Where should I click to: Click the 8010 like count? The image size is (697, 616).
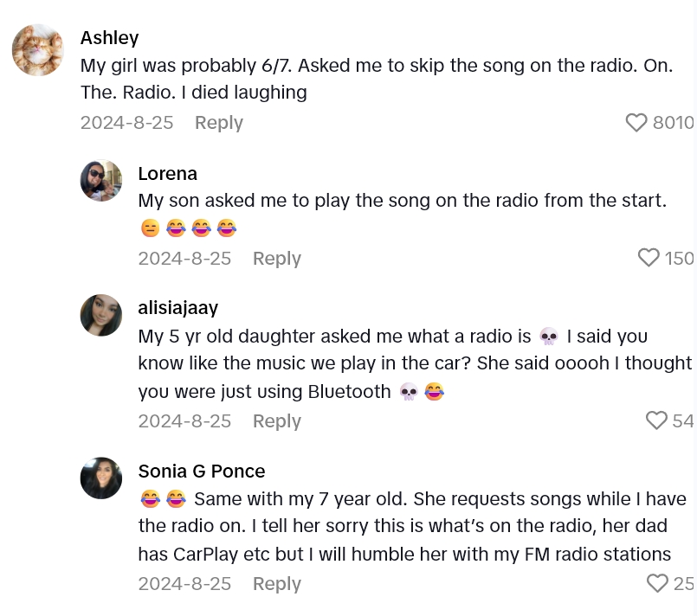(673, 123)
